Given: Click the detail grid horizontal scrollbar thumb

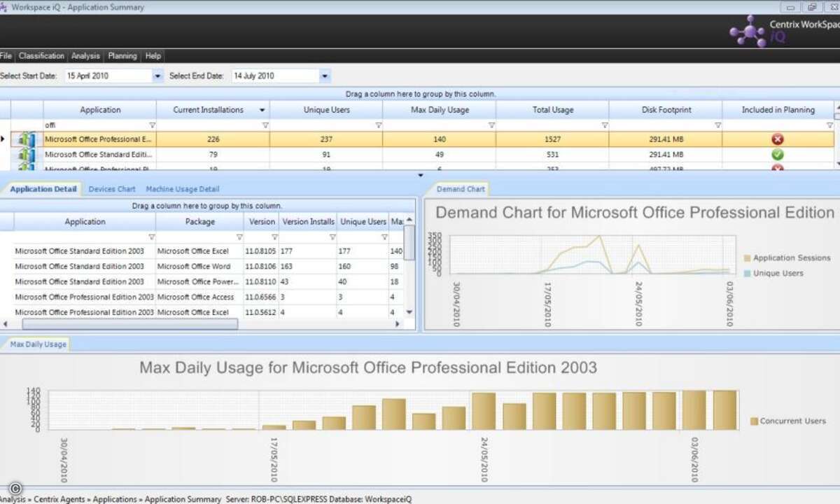Looking at the screenshot, I should point(129,324).
